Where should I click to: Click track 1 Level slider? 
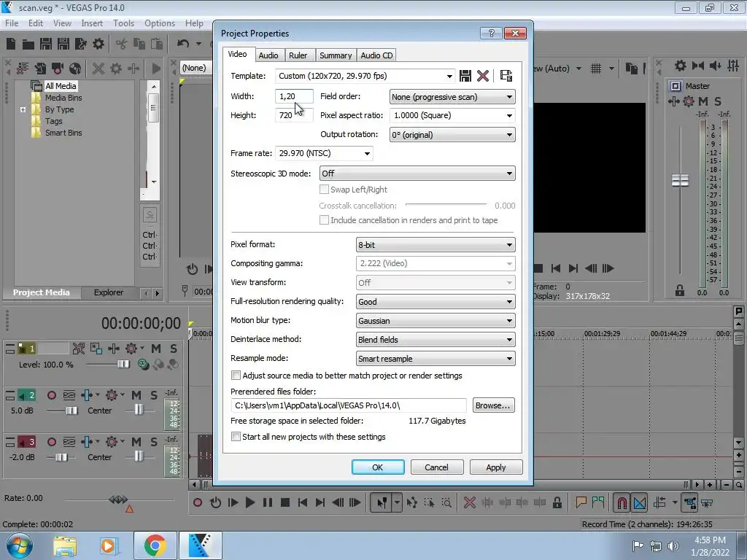pyautogui.click(x=123, y=365)
